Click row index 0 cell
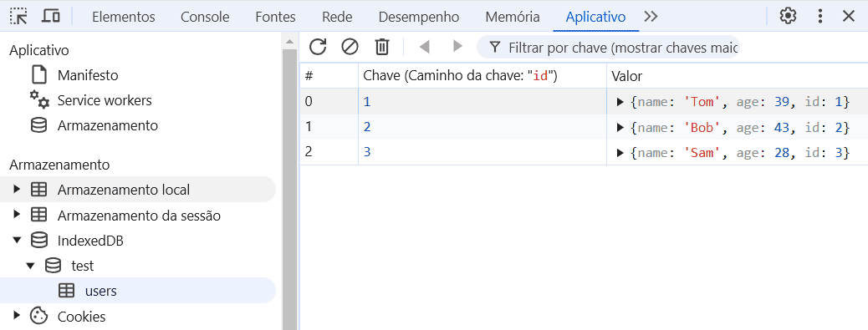 pos(329,102)
